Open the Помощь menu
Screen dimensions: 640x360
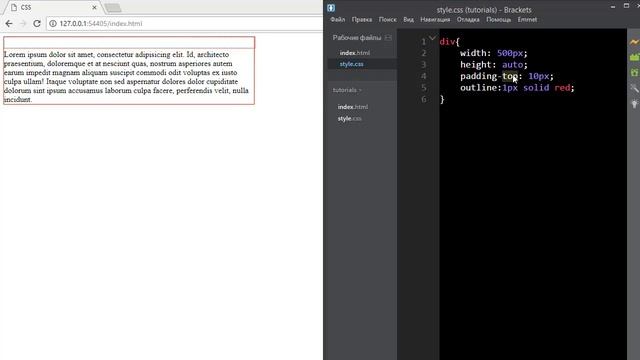498,19
